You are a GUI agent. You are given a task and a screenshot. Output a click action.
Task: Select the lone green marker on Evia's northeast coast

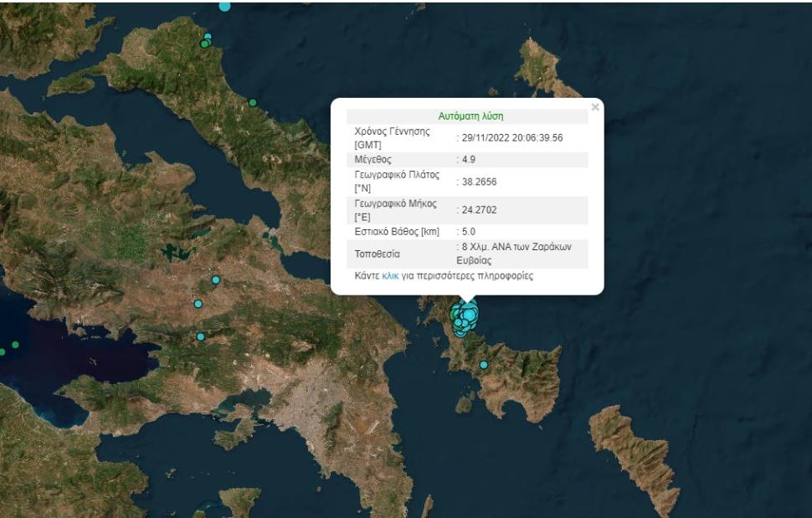(x=252, y=103)
